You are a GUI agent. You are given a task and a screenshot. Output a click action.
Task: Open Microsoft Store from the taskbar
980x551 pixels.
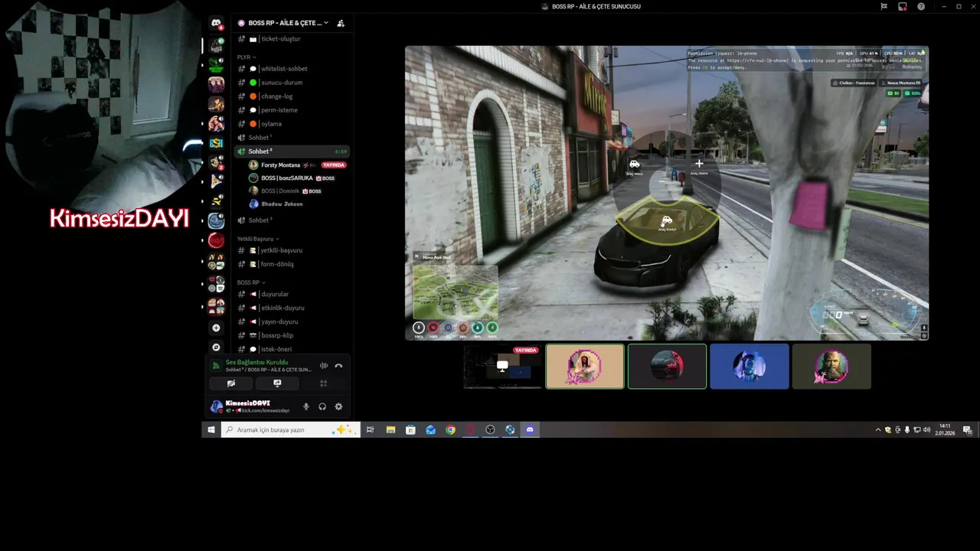coord(410,430)
